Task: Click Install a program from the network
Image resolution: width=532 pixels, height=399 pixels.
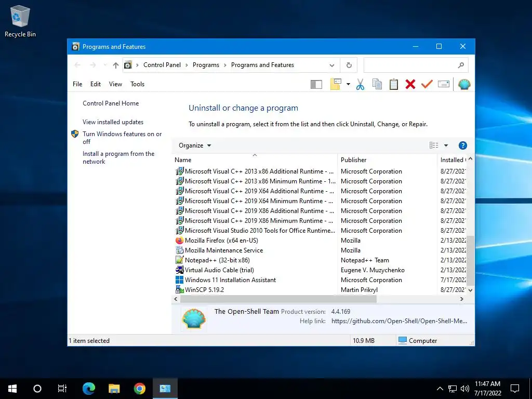Action: pyautogui.click(x=118, y=157)
